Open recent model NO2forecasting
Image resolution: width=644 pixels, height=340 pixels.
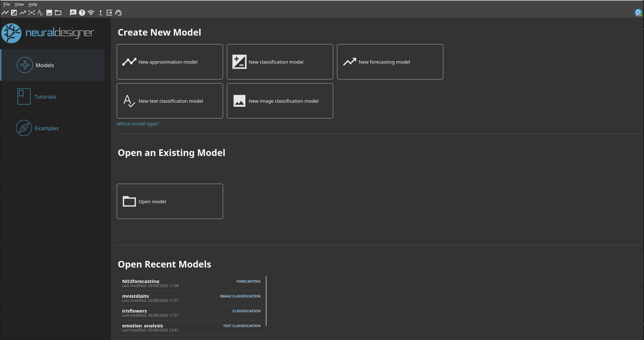coord(191,283)
